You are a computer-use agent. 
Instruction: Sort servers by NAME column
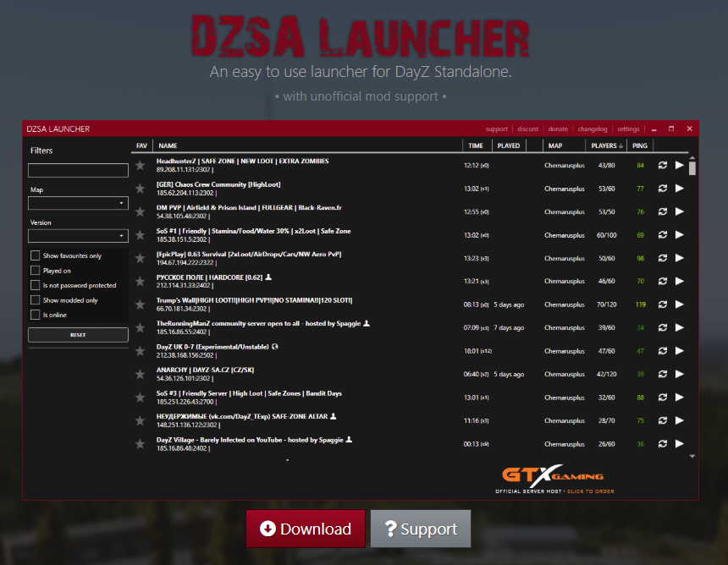pos(168,145)
